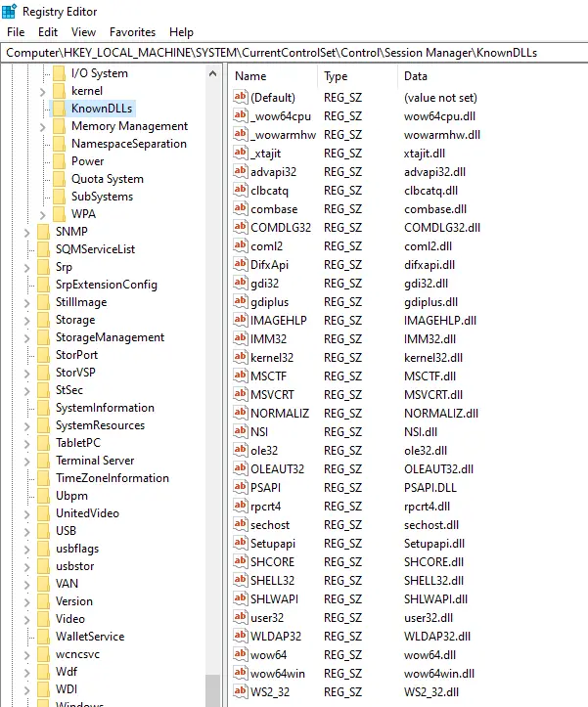Select the TimeZoneInformation key
The image size is (588, 707).
coord(113,478)
